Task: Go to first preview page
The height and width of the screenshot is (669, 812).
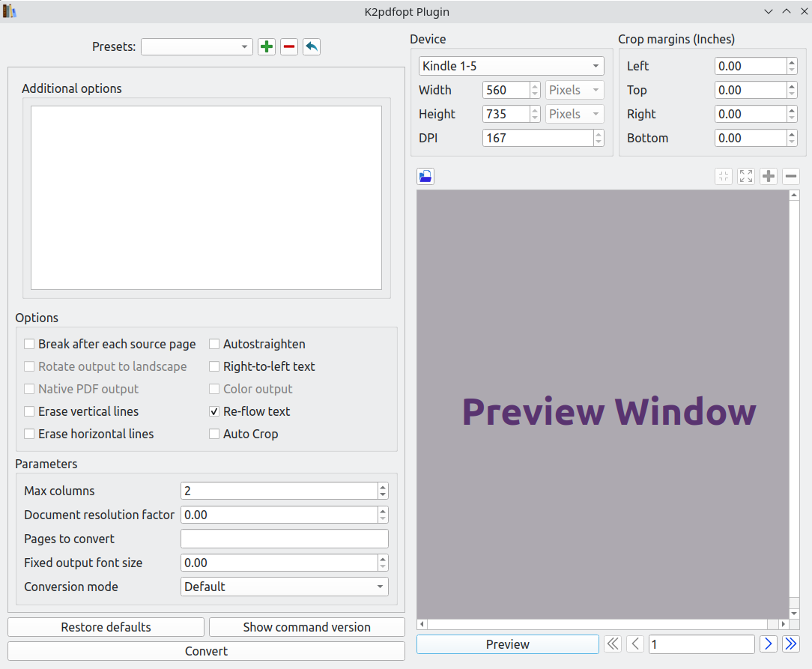Action: 613,644
